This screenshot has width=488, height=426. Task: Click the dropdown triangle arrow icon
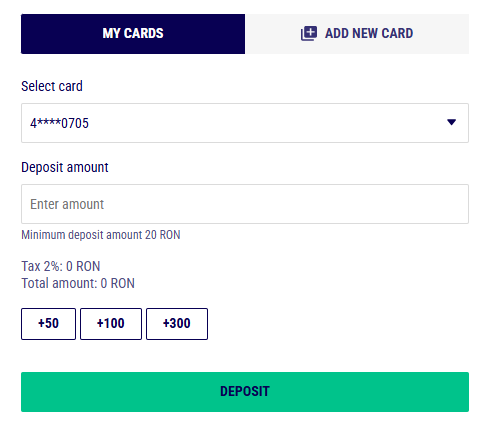point(451,122)
